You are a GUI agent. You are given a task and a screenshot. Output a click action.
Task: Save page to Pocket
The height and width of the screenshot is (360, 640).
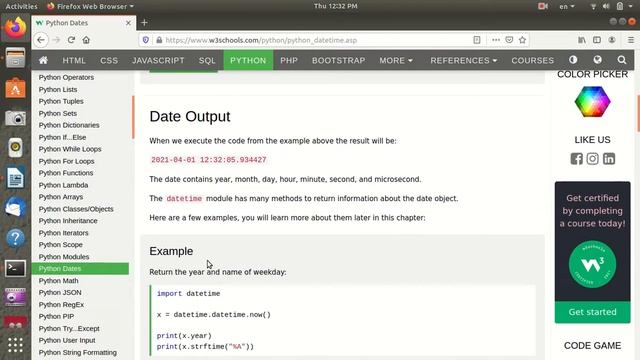pyautogui.click(x=509, y=40)
